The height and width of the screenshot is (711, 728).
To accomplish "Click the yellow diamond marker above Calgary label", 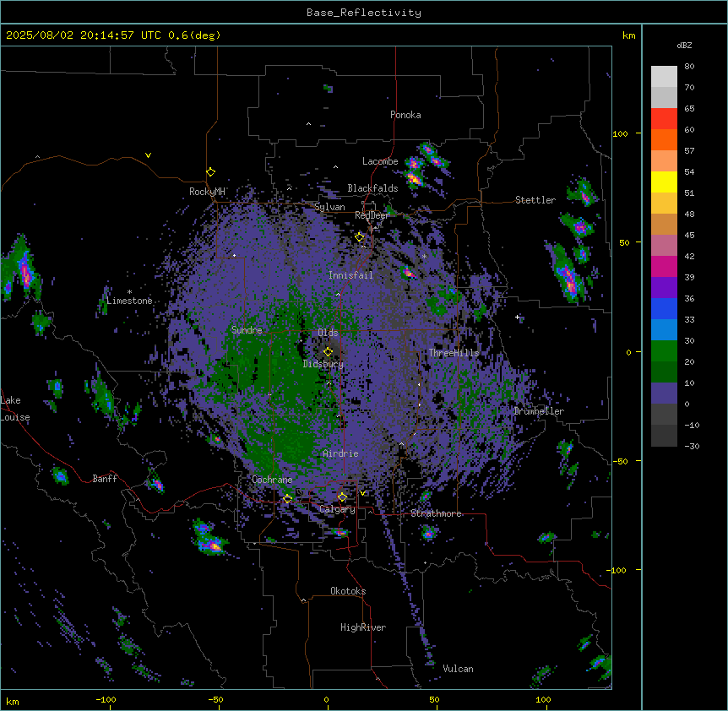I will click(x=342, y=497).
